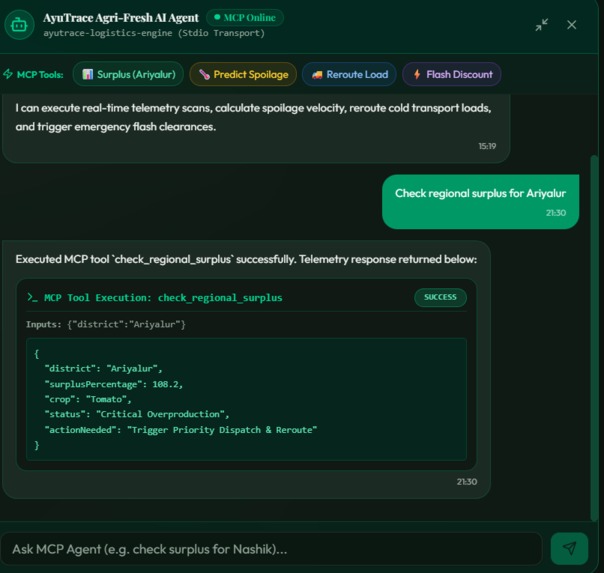The height and width of the screenshot is (573, 604).
Task: Click the 21:30 timestamp on the user message
Action: point(556,213)
